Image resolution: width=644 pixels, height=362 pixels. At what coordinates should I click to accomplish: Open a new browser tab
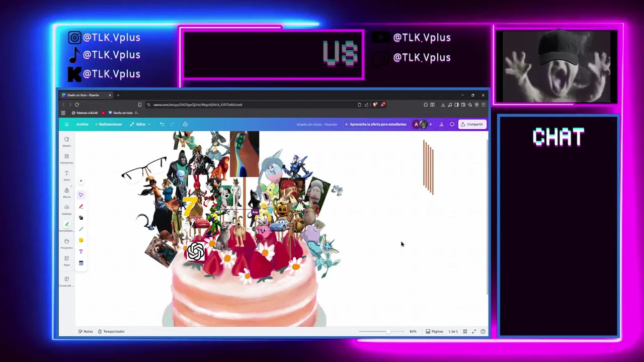point(118,95)
